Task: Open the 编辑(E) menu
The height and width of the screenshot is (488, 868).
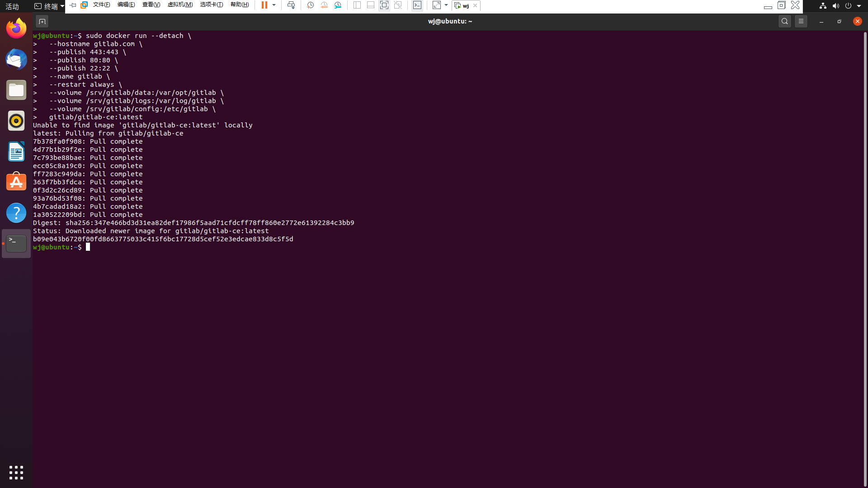Action: tap(126, 5)
